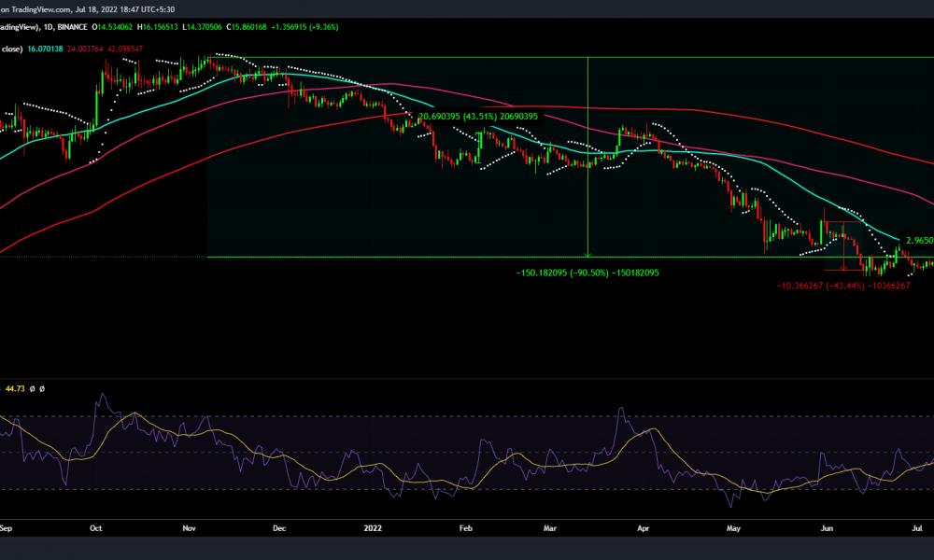This screenshot has width=934, height=560.
Task: Click the Jun label on time axis
Action: click(x=827, y=528)
